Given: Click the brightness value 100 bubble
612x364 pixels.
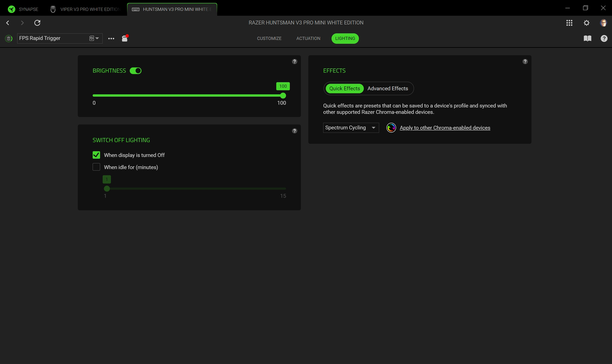Looking at the screenshot, I should (x=283, y=86).
